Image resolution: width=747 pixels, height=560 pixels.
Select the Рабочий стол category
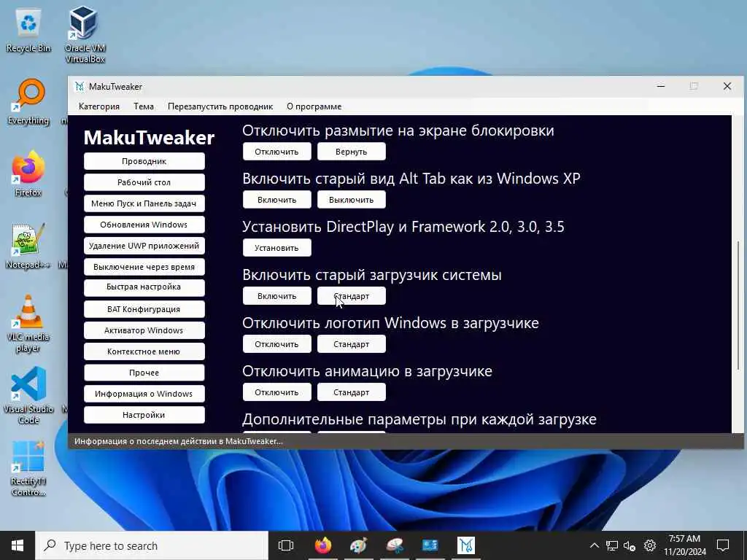click(x=144, y=182)
